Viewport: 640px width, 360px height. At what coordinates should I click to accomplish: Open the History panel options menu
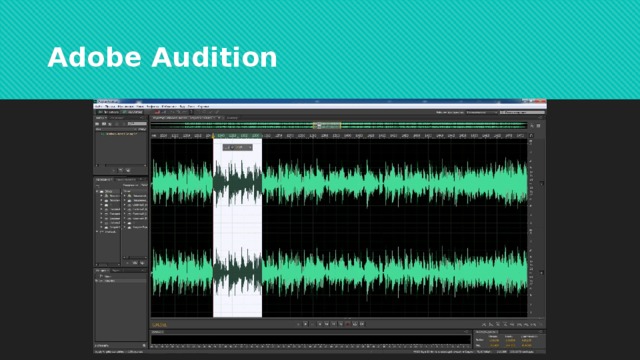point(142,271)
